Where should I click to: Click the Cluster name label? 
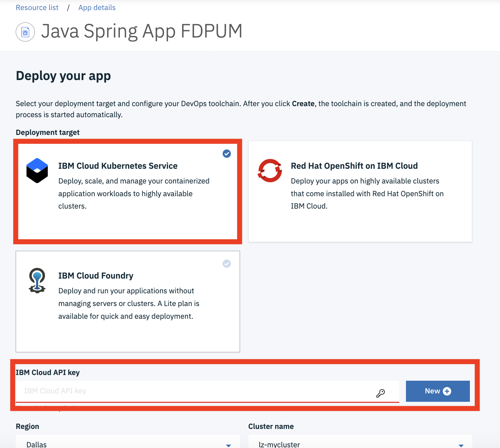271,426
